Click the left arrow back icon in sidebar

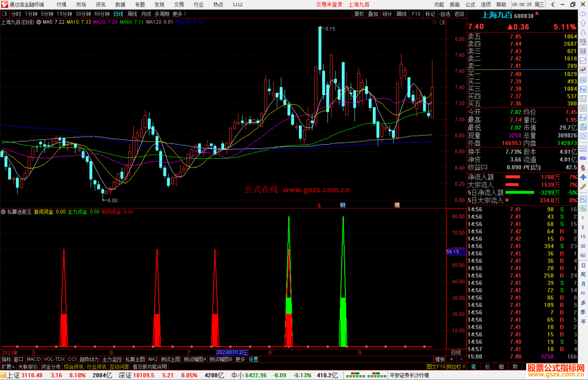pyautogui.click(x=583, y=14)
